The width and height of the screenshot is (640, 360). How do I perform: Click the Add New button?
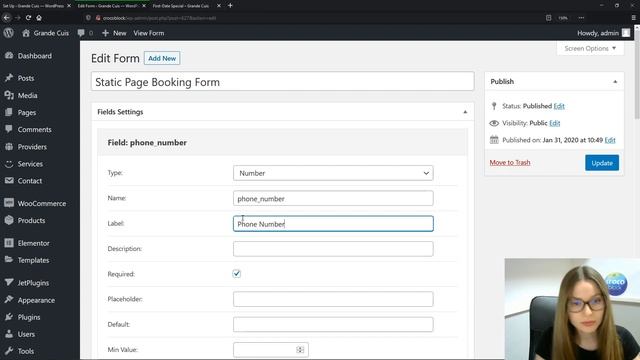[162, 58]
